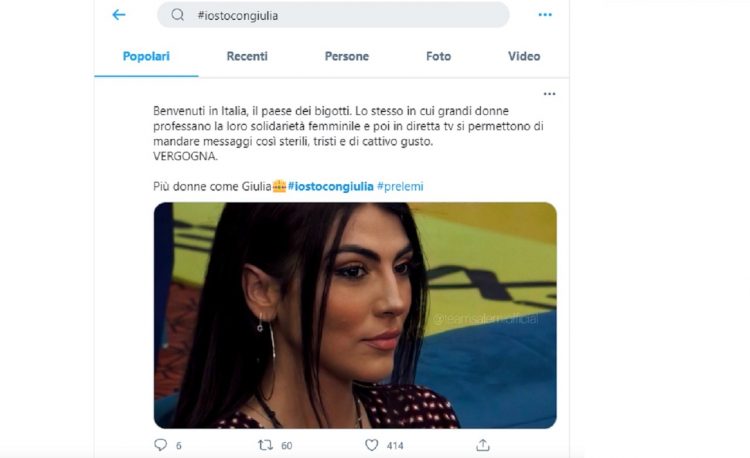The height and width of the screenshot is (458, 750).
Task: Open the Persone tab
Action: (347, 56)
